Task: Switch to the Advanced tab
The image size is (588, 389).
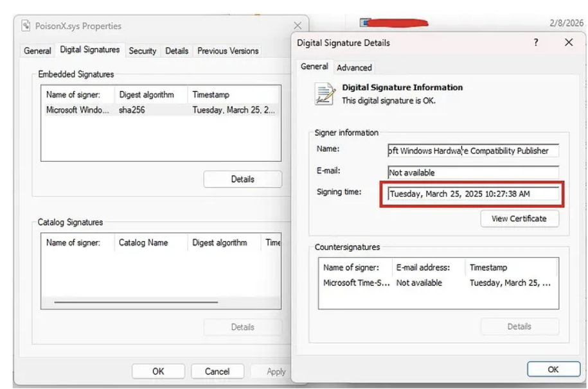Action: click(354, 67)
